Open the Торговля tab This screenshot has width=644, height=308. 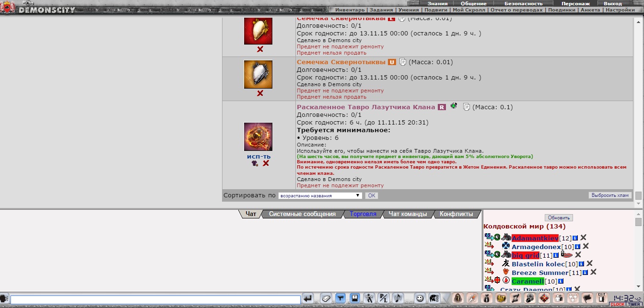pyautogui.click(x=363, y=214)
